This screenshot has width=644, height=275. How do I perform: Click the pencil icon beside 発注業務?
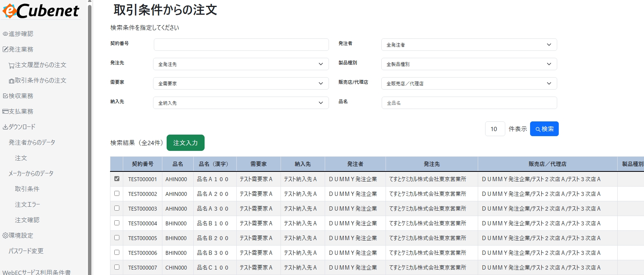coord(5,49)
